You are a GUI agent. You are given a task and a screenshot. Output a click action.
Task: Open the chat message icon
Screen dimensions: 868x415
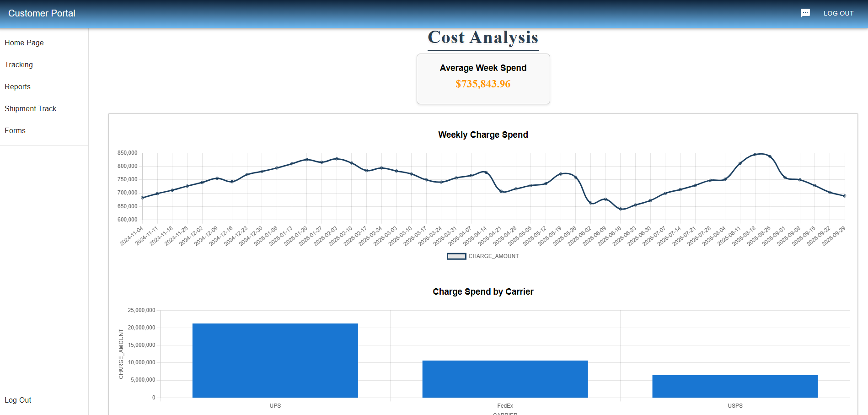coord(805,13)
